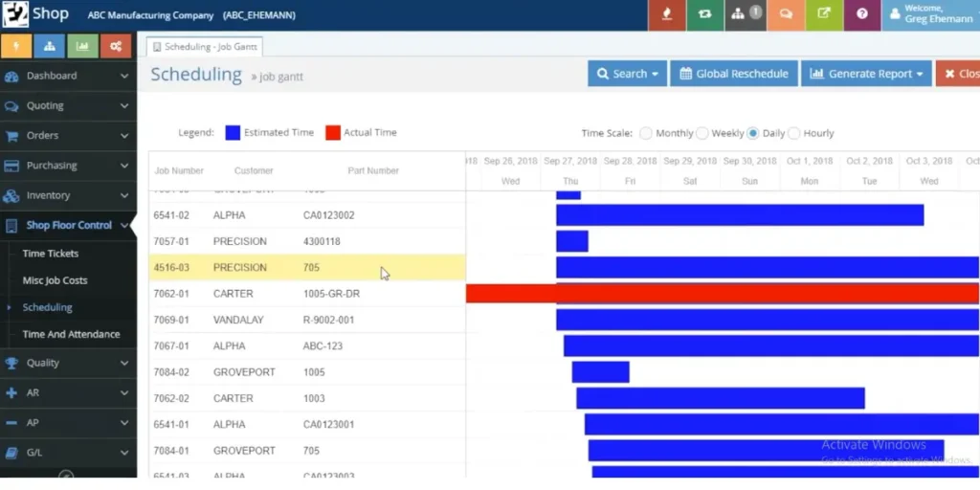The height and width of the screenshot is (490, 980).
Task: Select the Monthly time scale option
Action: [x=646, y=133]
